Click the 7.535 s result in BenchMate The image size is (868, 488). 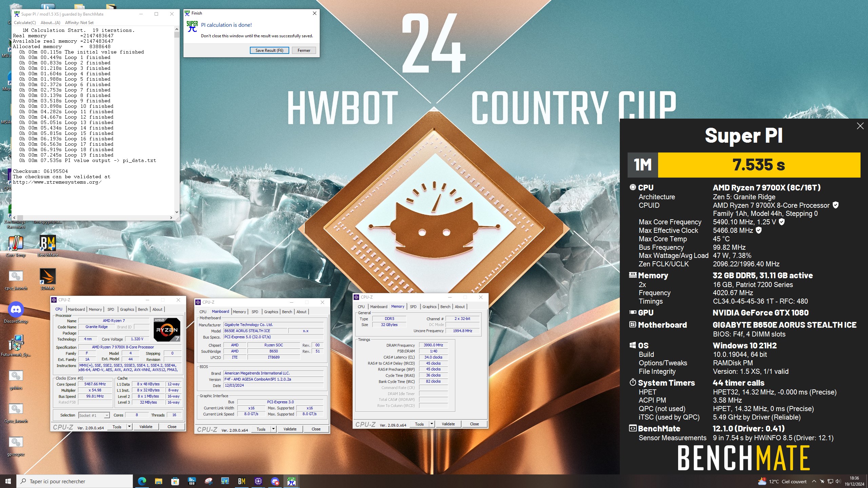pos(759,165)
